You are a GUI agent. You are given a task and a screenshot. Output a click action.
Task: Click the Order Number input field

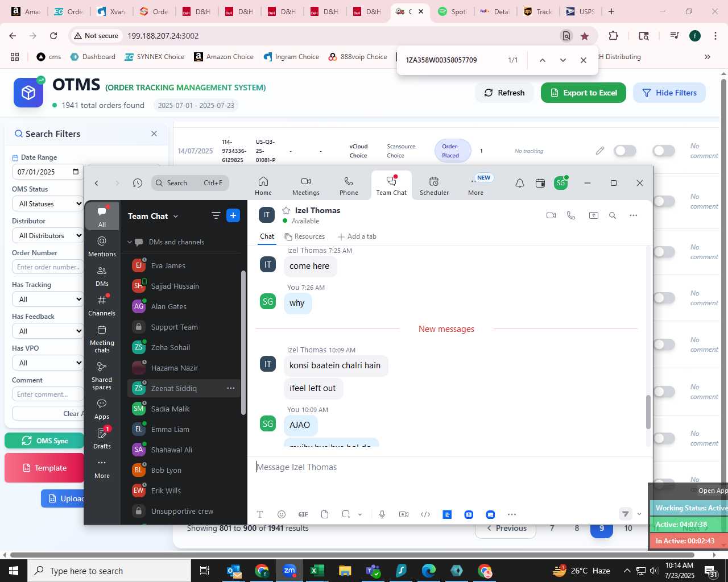click(48, 267)
